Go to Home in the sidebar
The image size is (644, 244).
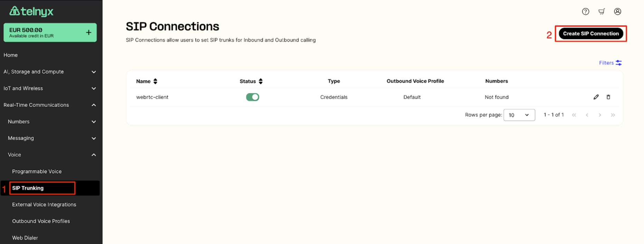(11, 55)
